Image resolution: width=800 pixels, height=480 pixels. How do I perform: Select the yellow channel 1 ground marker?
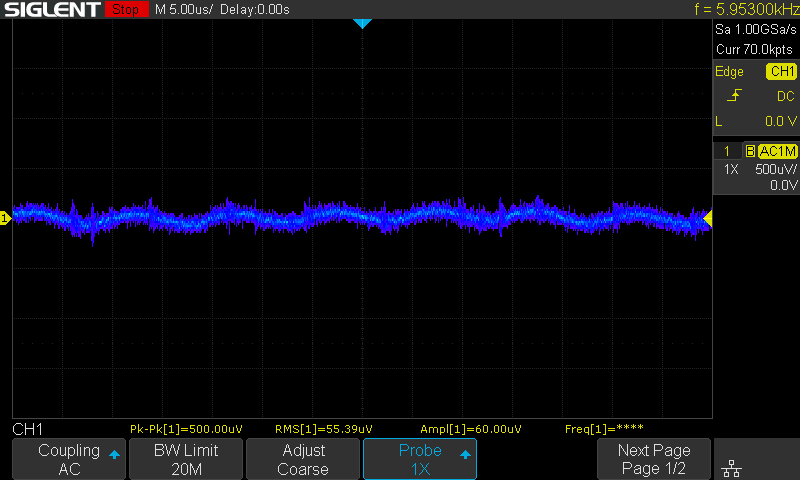[5, 217]
